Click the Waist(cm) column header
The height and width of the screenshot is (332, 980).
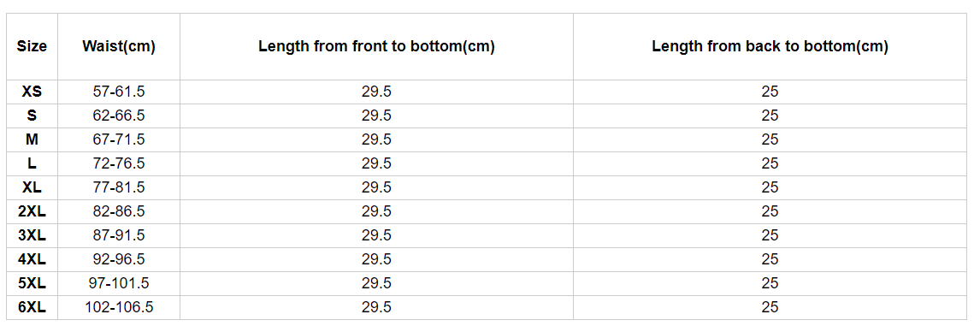pos(119,46)
